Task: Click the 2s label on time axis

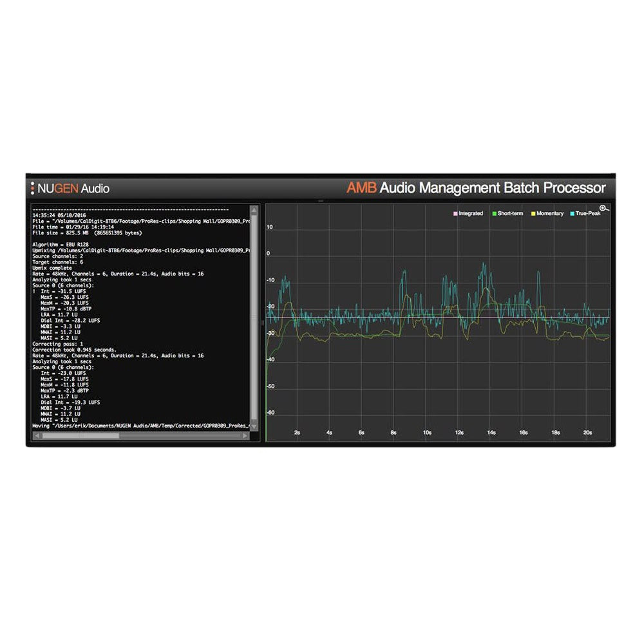Action: 298,433
